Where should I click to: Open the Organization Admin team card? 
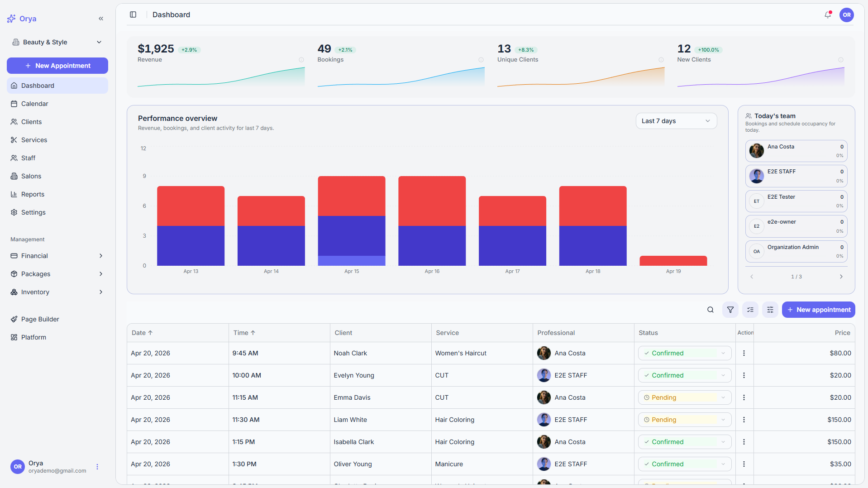[x=796, y=251]
